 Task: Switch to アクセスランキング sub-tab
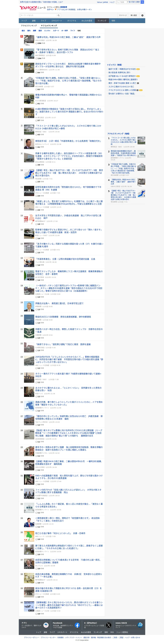point(29,26)
